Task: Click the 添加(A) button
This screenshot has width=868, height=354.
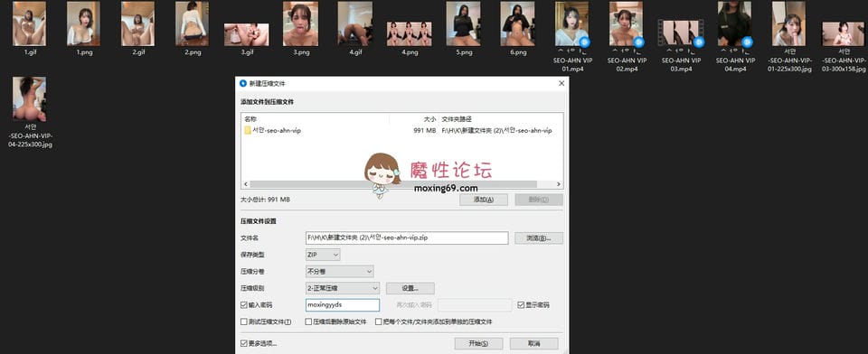Action: pos(483,200)
